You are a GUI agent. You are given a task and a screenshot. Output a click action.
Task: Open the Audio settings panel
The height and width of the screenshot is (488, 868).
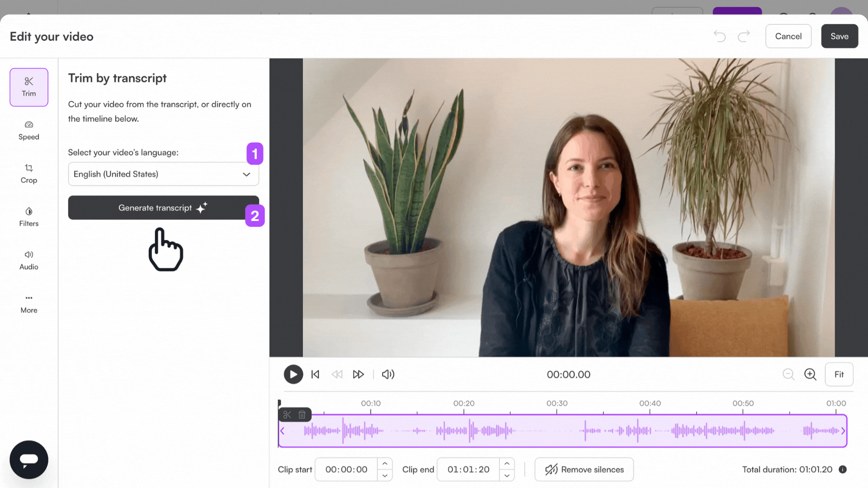coord(28,260)
